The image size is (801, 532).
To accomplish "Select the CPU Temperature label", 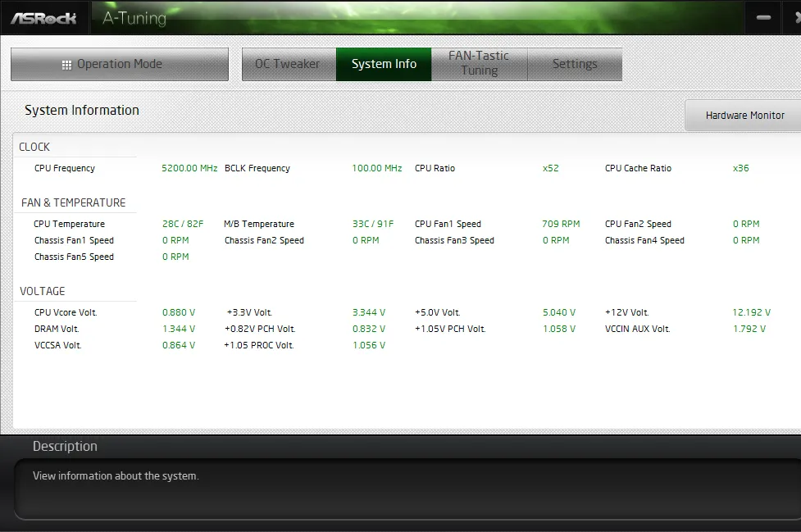I will click(69, 224).
